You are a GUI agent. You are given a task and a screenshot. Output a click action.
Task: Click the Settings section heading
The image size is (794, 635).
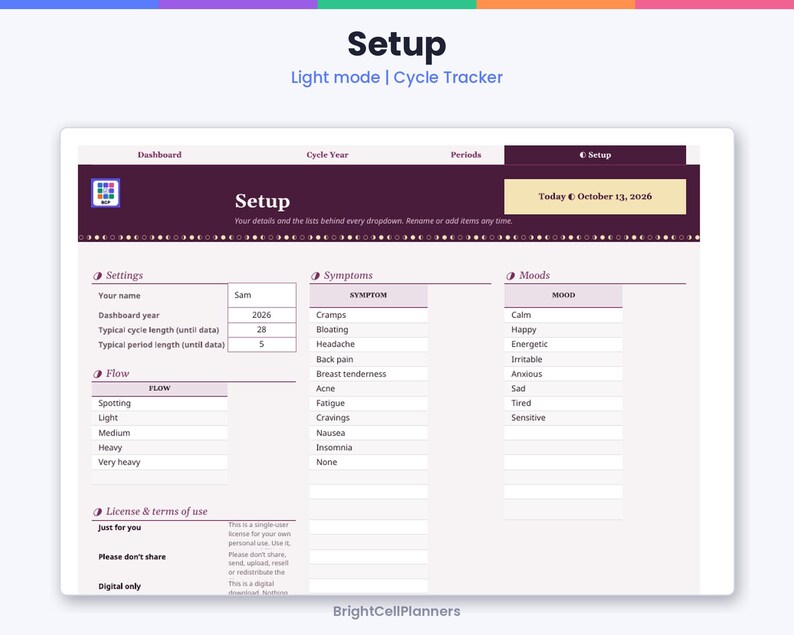click(124, 275)
